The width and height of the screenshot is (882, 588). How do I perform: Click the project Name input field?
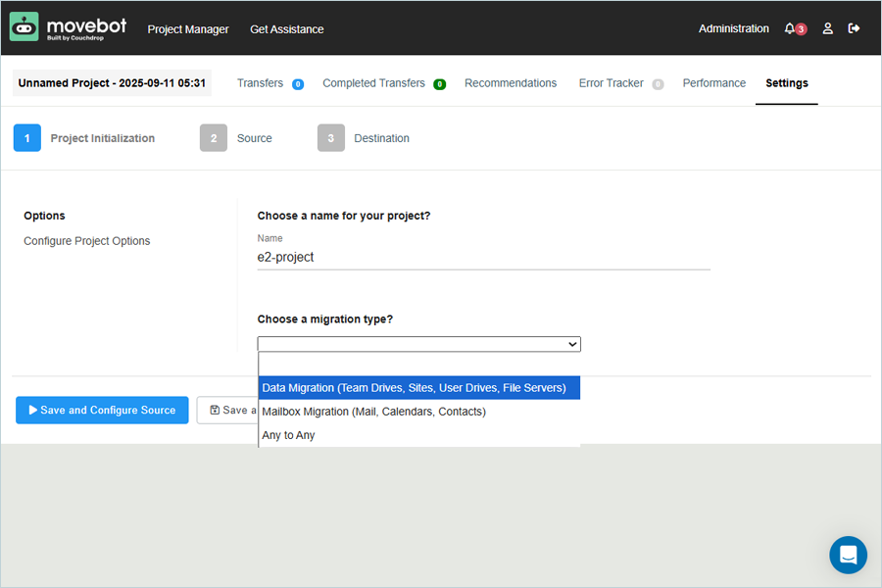pyautogui.click(x=483, y=258)
